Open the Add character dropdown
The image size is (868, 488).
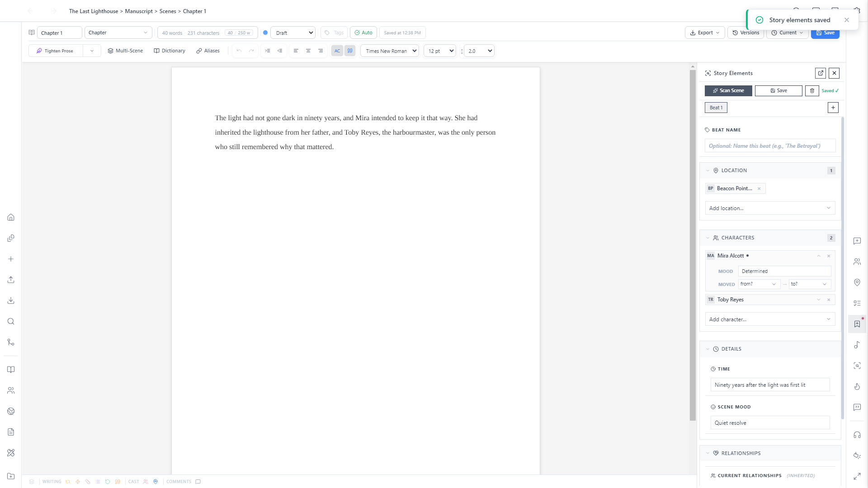pyautogui.click(x=770, y=319)
